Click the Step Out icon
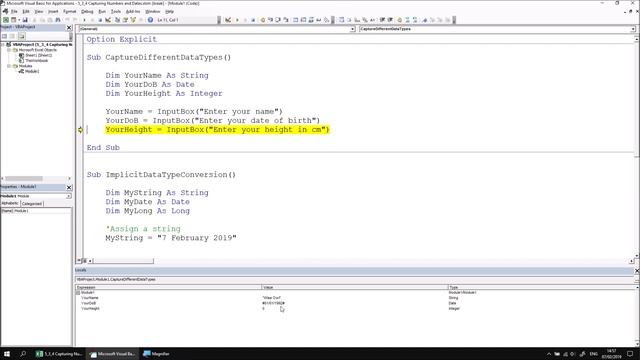This screenshot has width=640, height=360. pyautogui.click(x=285, y=20)
